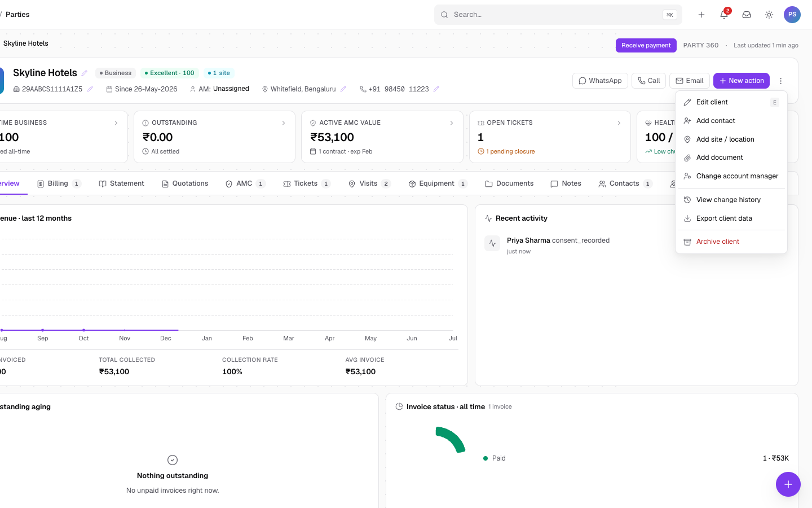Click the three-dot more options icon
This screenshot has width=812, height=508.
pyautogui.click(x=780, y=81)
